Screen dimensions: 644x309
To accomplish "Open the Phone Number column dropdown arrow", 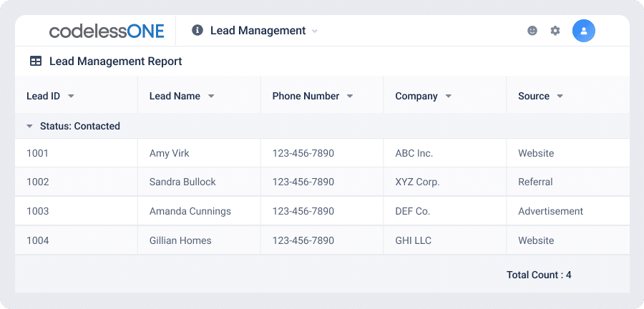I will [350, 96].
